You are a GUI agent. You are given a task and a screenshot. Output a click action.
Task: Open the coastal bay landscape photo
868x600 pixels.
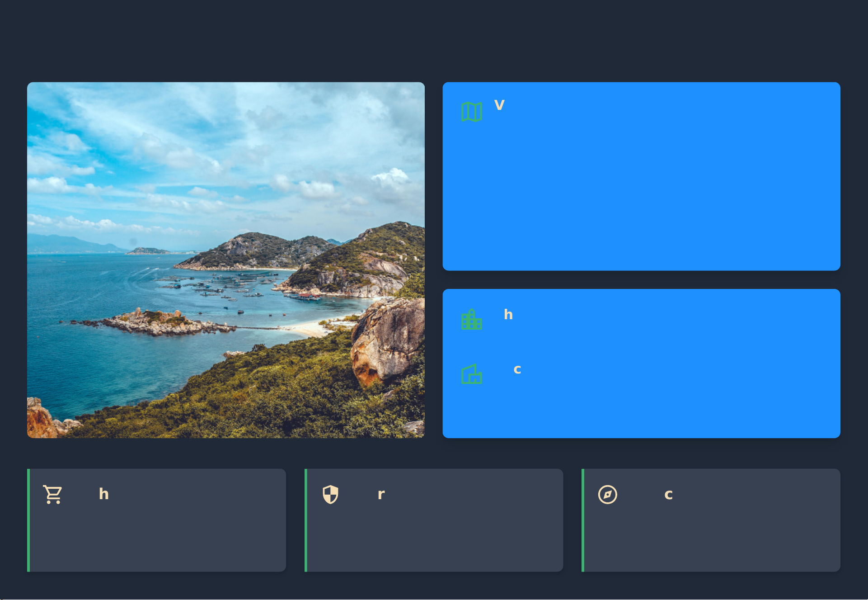(x=226, y=260)
